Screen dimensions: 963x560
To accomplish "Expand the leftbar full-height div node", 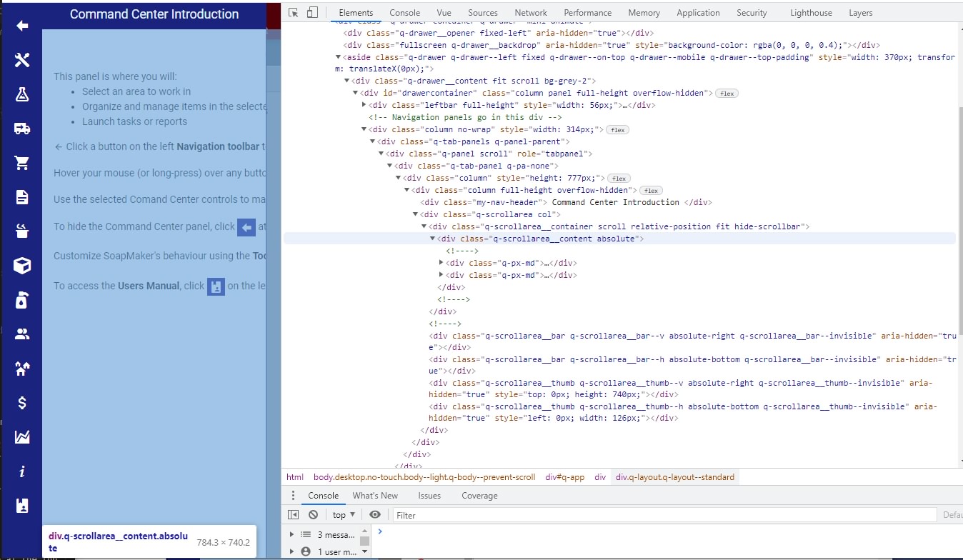I will pos(365,105).
